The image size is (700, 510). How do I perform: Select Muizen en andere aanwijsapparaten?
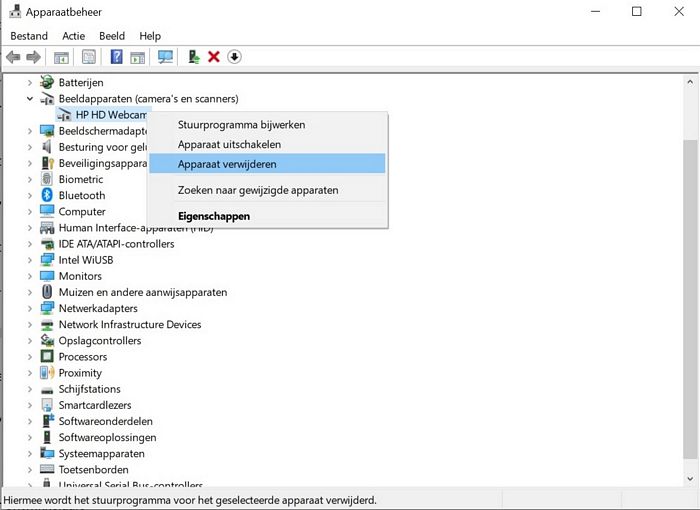pyautogui.click(x=143, y=292)
